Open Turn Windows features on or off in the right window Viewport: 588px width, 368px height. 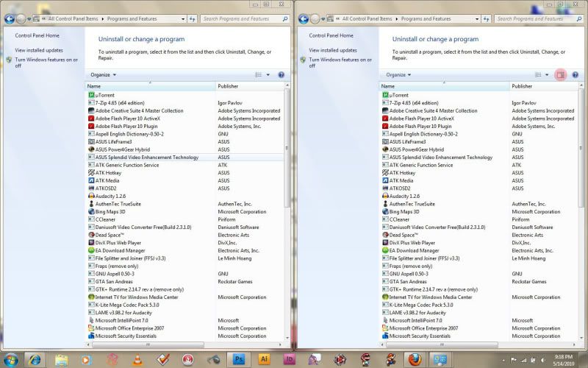coord(340,63)
